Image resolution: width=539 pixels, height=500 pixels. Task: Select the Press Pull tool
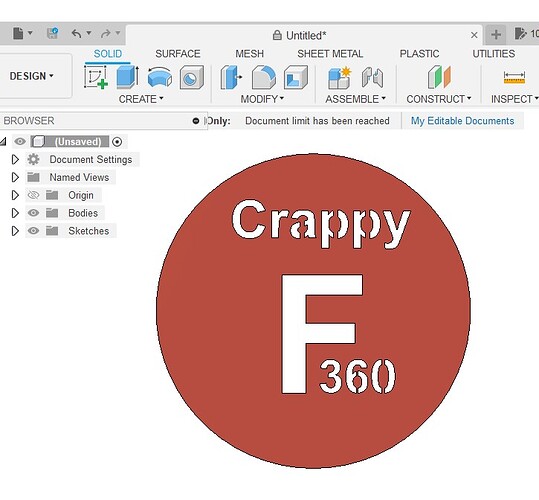(231, 77)
